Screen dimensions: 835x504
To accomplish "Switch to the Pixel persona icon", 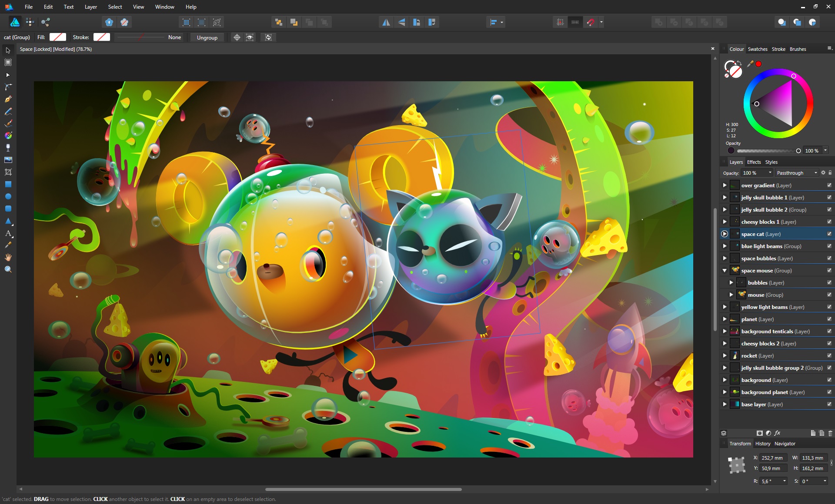I will 30,22.
